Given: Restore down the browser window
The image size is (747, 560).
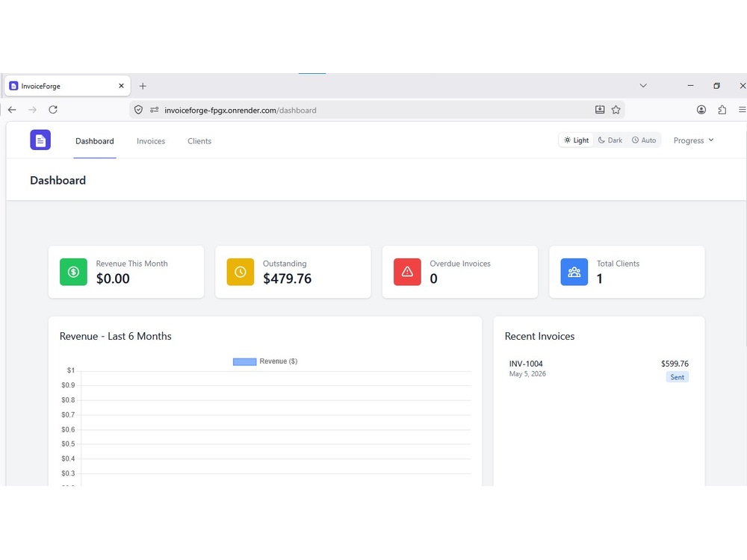Looking at the screenshot, I should (716, 86).
